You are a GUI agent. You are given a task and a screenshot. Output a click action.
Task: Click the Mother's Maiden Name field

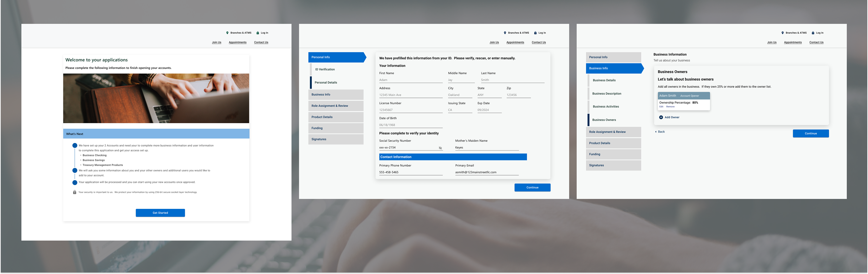point(487,148)
